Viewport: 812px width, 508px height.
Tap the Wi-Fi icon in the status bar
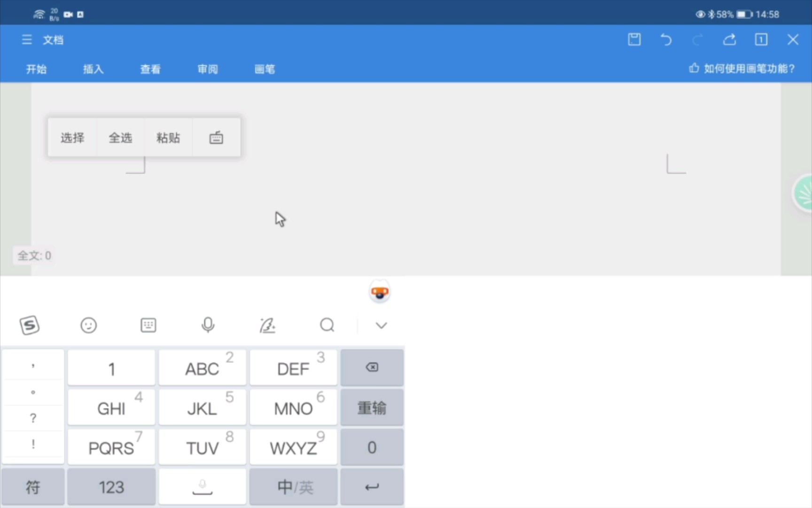[x=39, y=14]
